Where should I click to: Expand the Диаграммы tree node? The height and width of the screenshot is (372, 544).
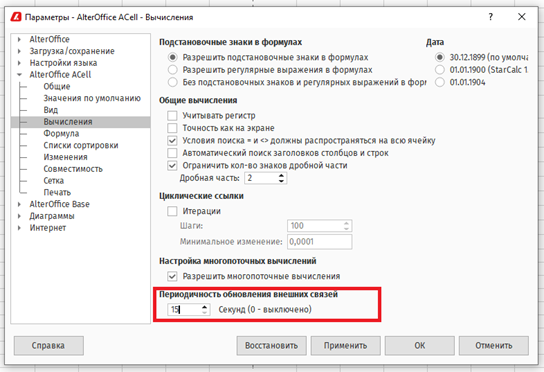[19, 216]
